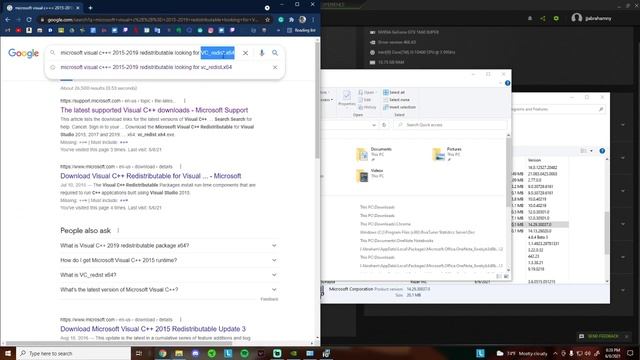Open the Chrome extensions puzzle icon
640x360 pixels.
[291, 20]
